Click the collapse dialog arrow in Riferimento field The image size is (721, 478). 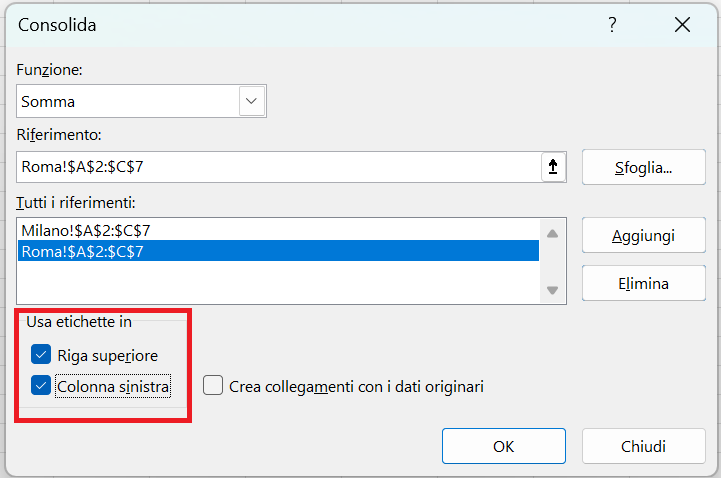[553, 167]
